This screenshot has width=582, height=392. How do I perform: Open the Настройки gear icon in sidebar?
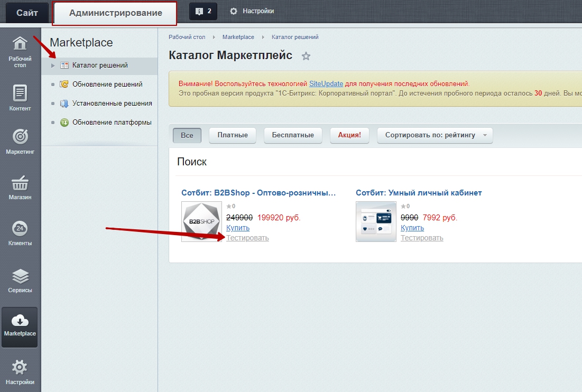point(20,368)
